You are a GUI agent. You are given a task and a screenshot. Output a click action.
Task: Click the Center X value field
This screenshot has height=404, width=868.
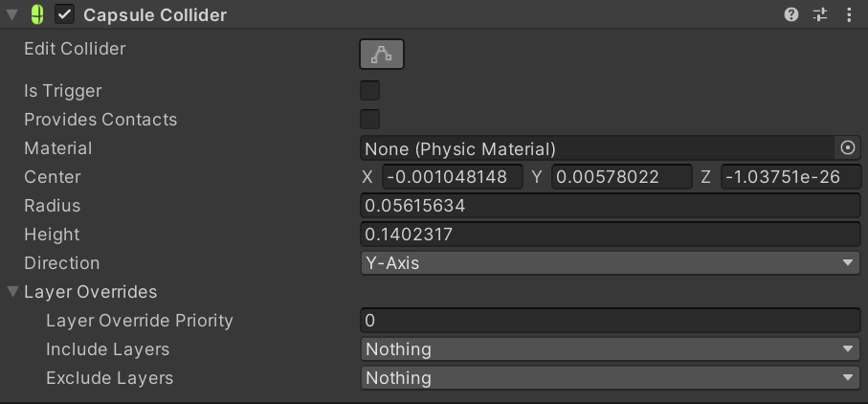coord(452,177)
